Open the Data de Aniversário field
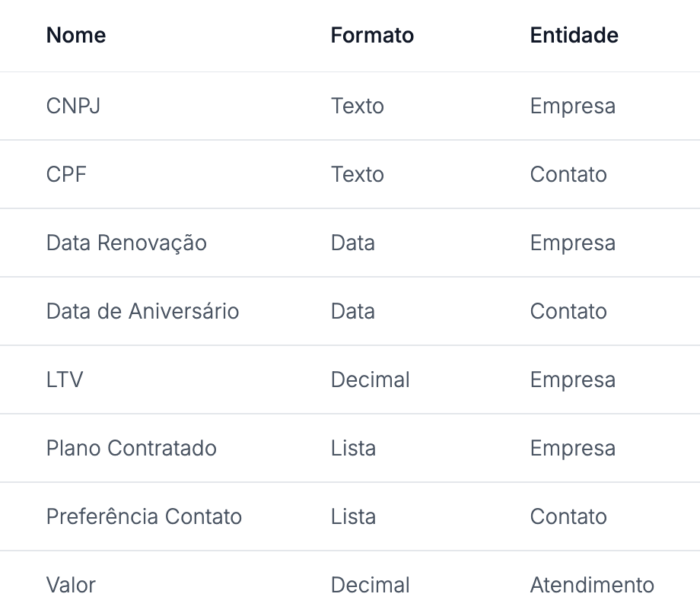The image size is (700, 616). click(142, 311)
